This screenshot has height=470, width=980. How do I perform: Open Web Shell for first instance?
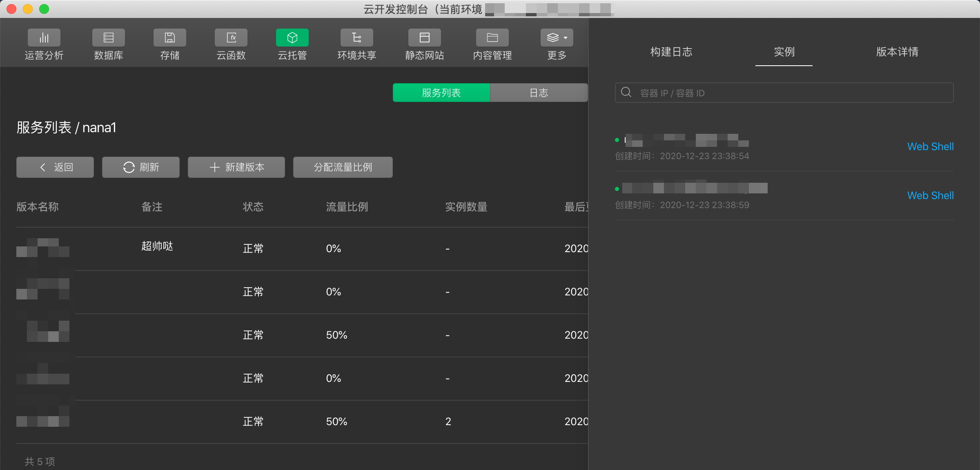(x=930, y=146)
